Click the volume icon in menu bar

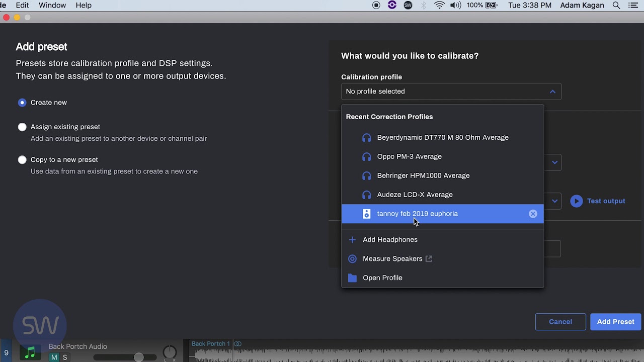pos(456,5)
